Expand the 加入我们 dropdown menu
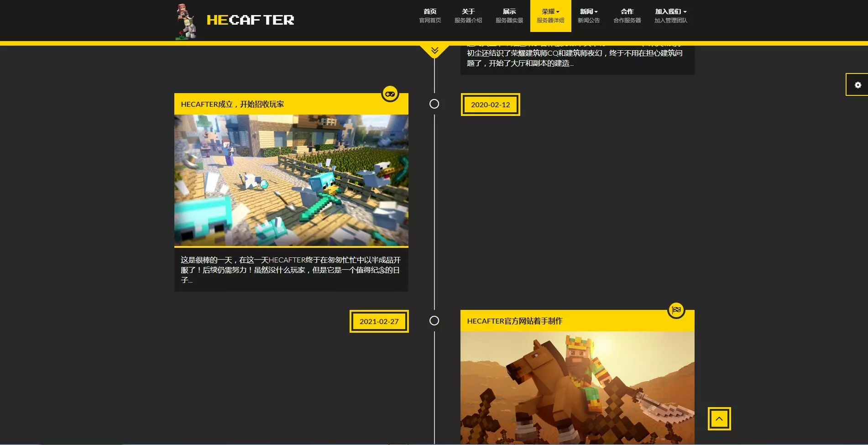The width and height of the screenshot is (868, 445). coord(670,16)
